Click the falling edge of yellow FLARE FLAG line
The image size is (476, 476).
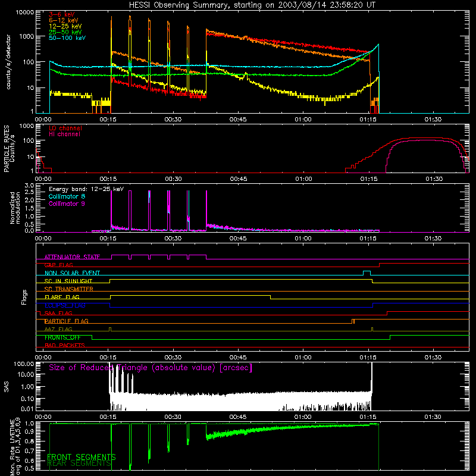(x=270, y=297)
